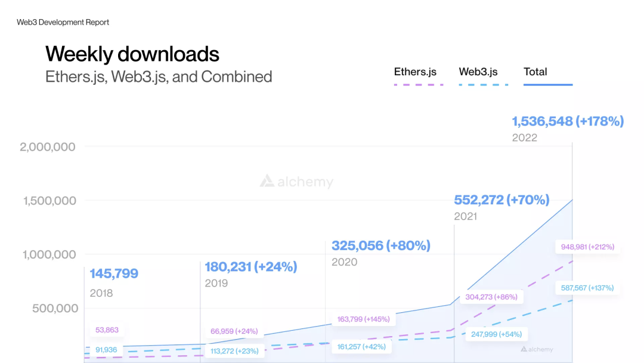Image resolution: width=644 pixels, height=363 pixels.
Task: Click the 91,936 Web3.js data label
Action: click(x=106, y=349)
